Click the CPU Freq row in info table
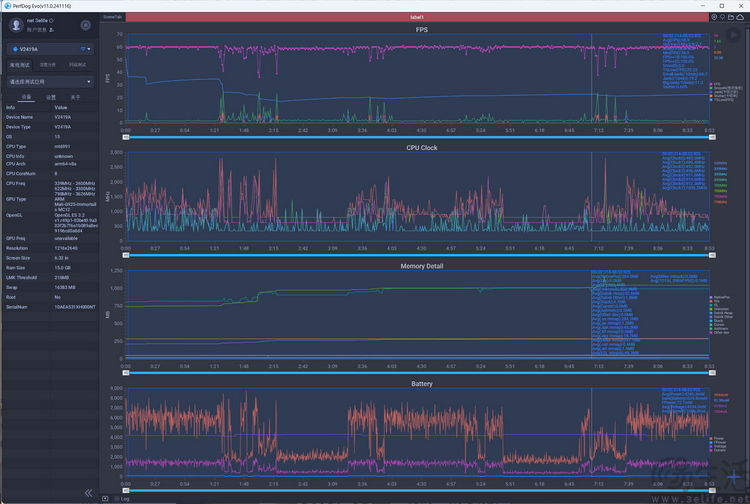This screenshot has height=504, width=750. [x=51, y=188]
